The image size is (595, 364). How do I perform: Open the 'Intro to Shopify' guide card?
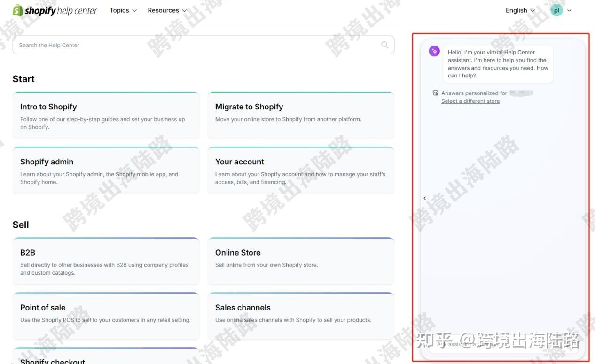click(106, 115)
